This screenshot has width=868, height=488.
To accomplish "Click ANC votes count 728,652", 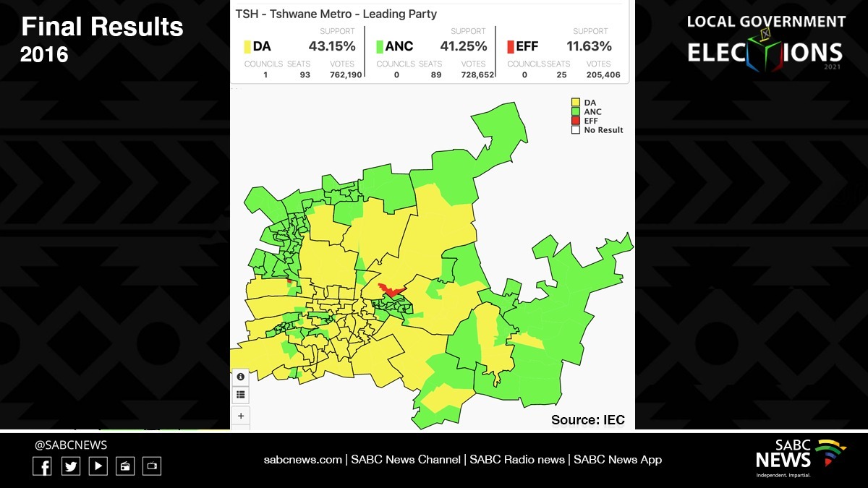I will click(x=477, y=74).
